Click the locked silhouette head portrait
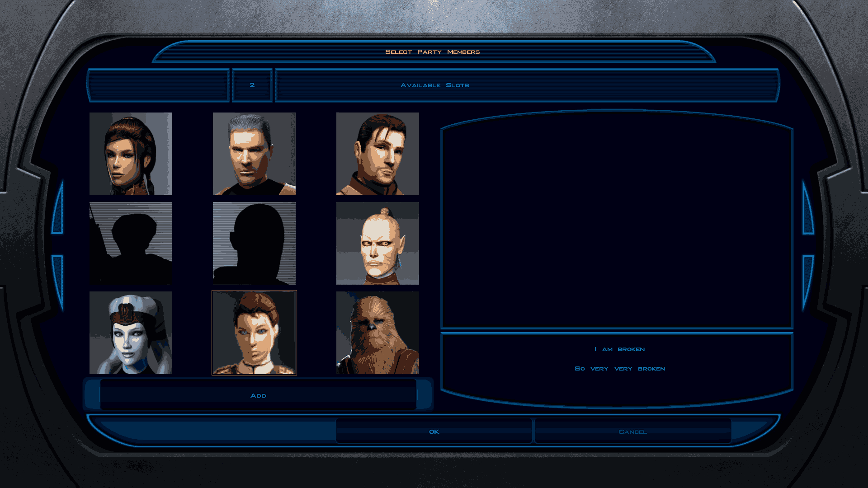 (254, 243)
